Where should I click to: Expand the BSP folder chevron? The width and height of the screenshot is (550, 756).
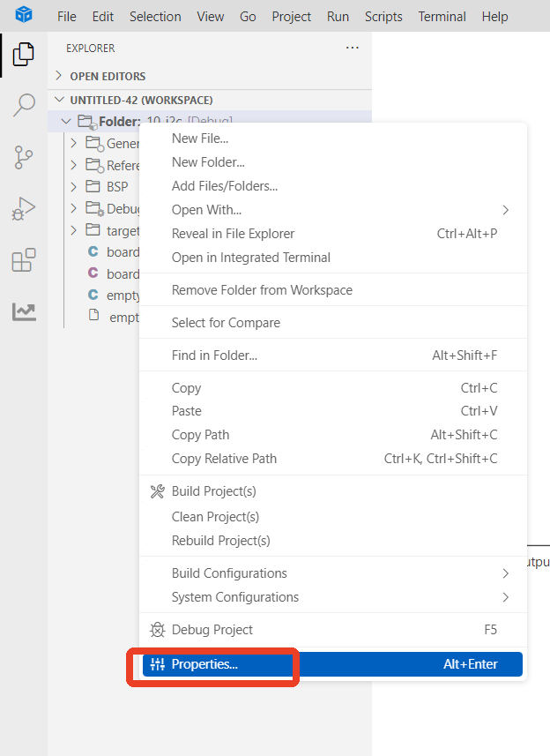74,187
